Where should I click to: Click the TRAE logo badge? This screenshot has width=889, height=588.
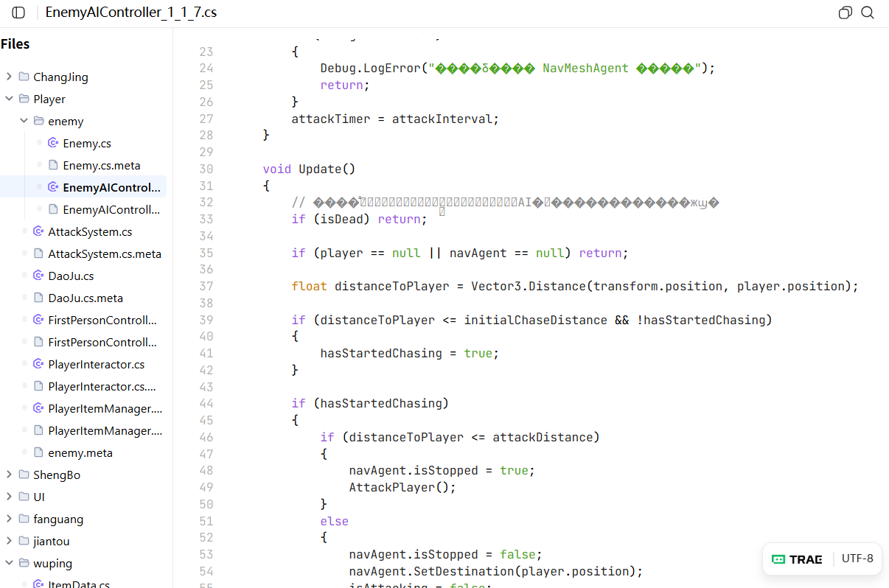click(797, 559)
